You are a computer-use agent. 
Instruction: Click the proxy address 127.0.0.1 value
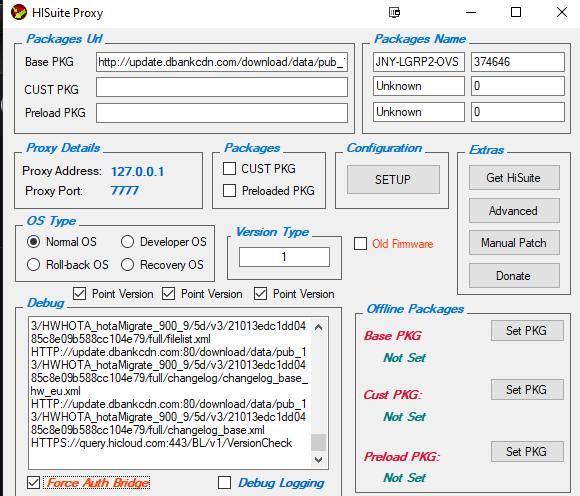[x=138, y=172]
